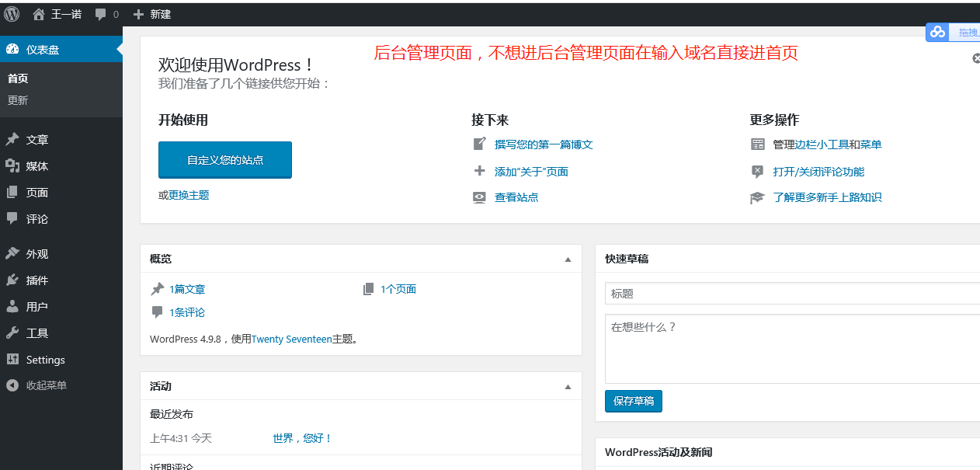
Task: Go to the 媒体 menu label
Action: point(37,166)
